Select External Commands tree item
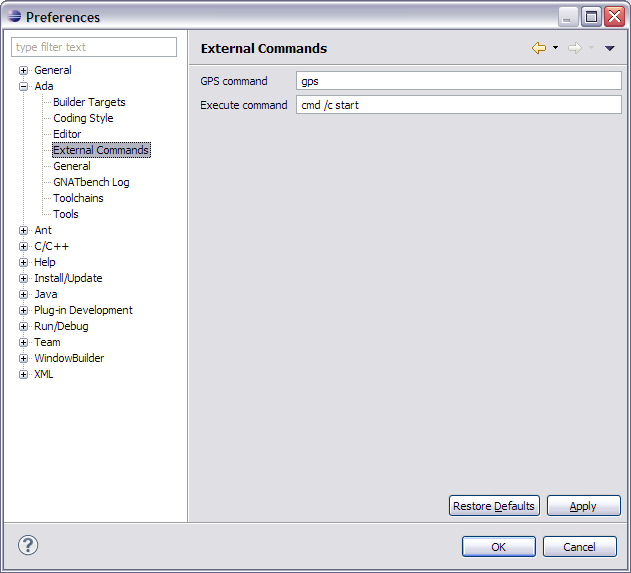The height and width of the screenshot is (573, 631). (x=101, y=150)
